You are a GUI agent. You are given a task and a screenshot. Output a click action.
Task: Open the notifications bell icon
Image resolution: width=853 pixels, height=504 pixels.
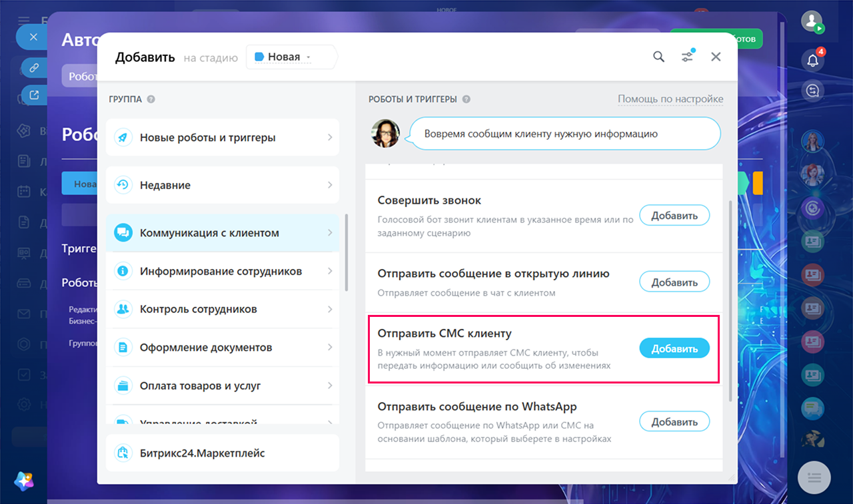[x=813, y=60]
